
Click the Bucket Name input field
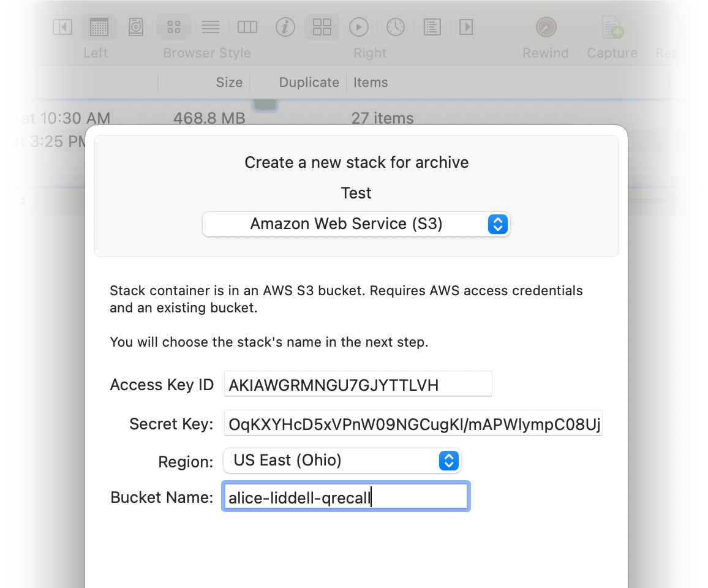(345, 497)
